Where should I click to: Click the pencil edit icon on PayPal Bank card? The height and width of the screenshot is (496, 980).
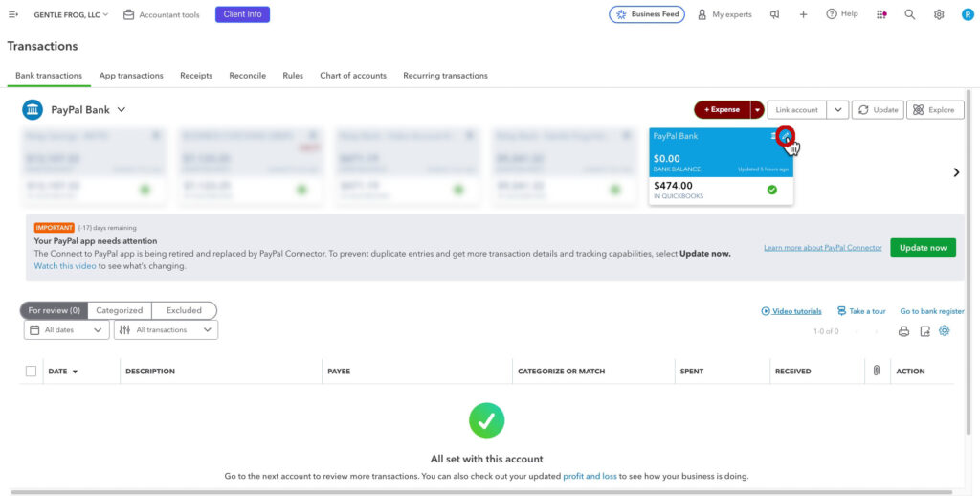786,136
